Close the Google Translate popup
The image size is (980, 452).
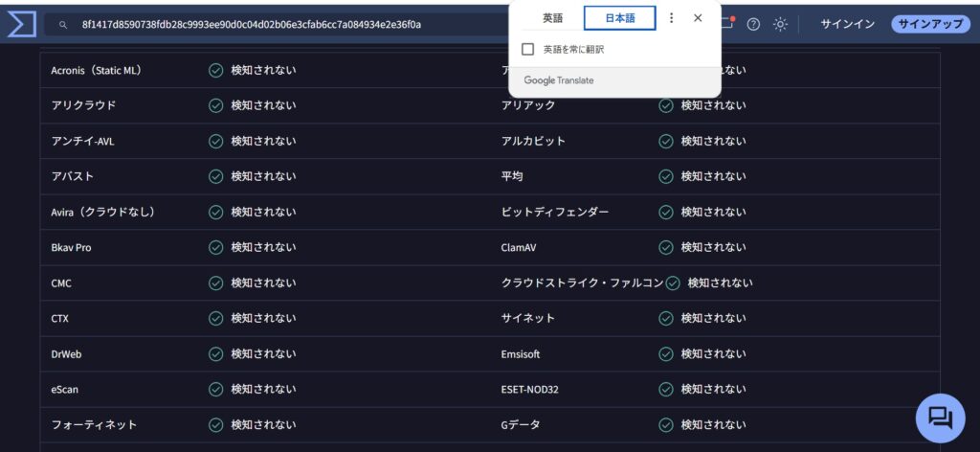point(698,18)
